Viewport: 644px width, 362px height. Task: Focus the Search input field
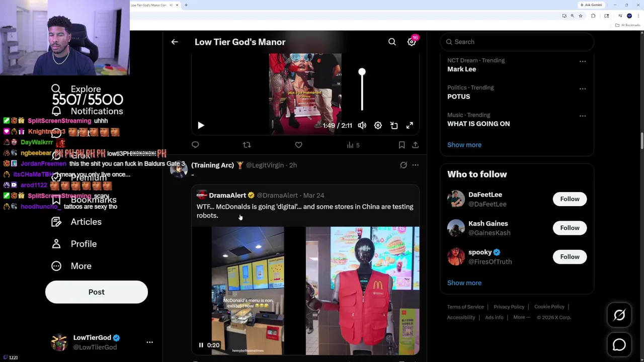click(x=517, y=42)
